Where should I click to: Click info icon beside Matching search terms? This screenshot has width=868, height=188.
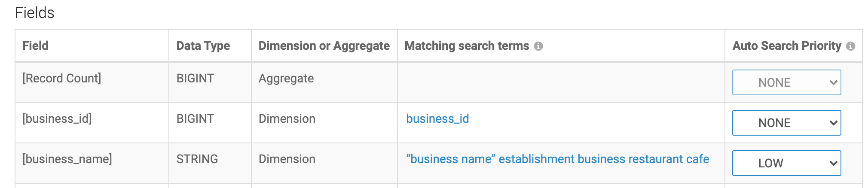click(x=538, y=46)
